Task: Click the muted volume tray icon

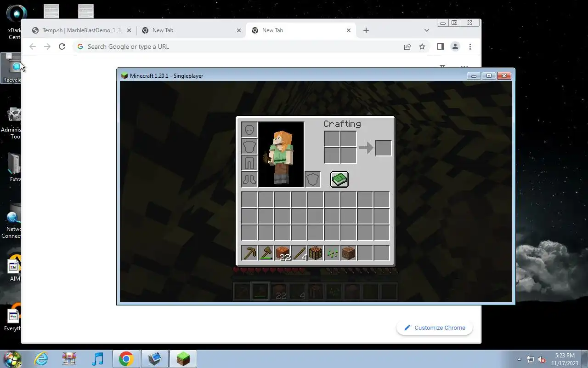Action: click(x=542, y=359)
